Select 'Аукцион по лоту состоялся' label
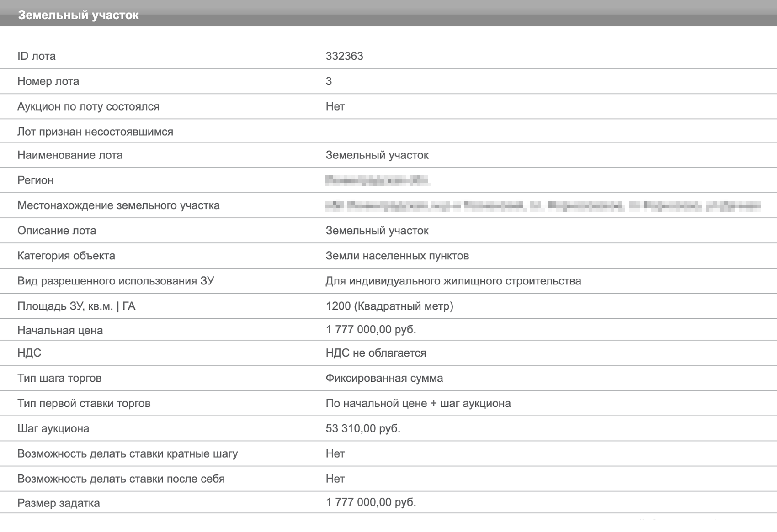The height and width of the screenshot is (532, 777). coord(88,106)
